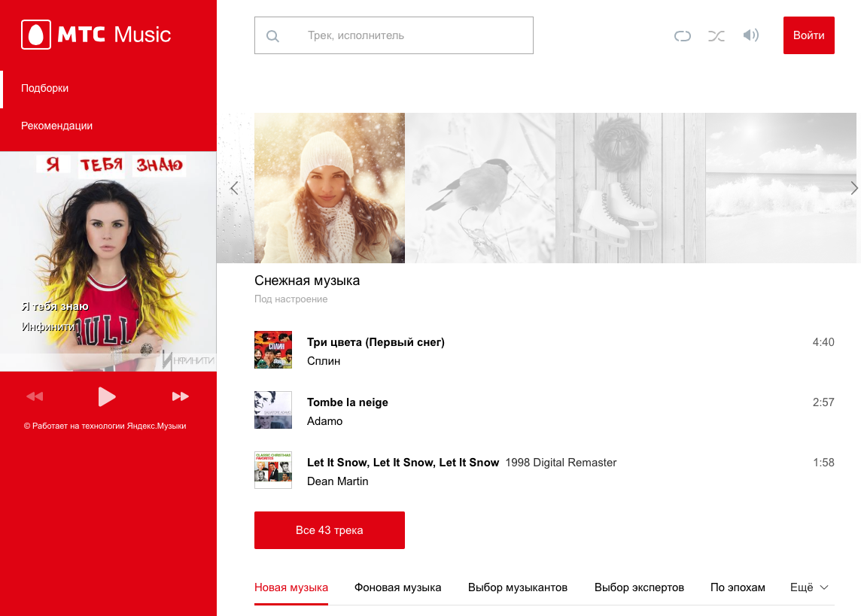Click the search magnifier icon
The image size is (861, 616).
click(x=273, y=36)
